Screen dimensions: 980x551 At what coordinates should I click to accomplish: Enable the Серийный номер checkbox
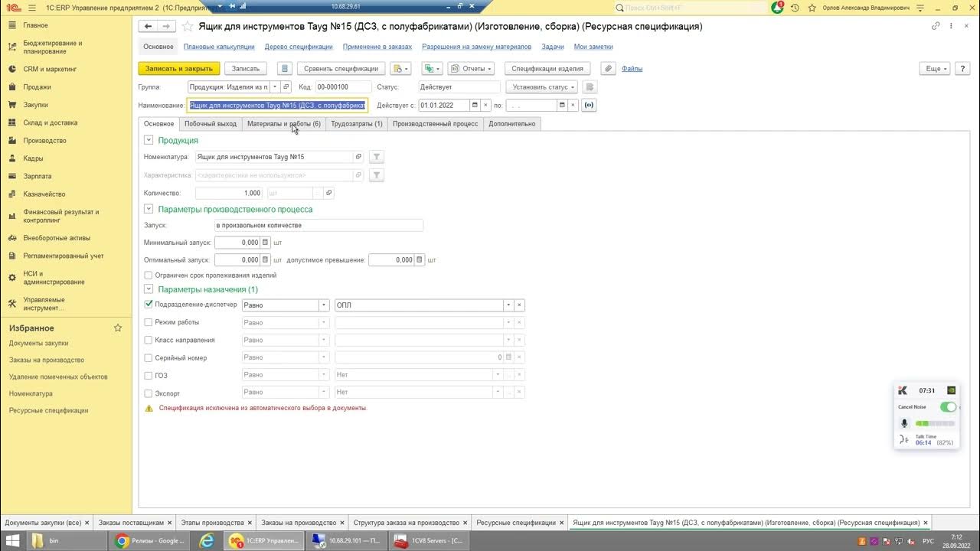click(149, 357)
